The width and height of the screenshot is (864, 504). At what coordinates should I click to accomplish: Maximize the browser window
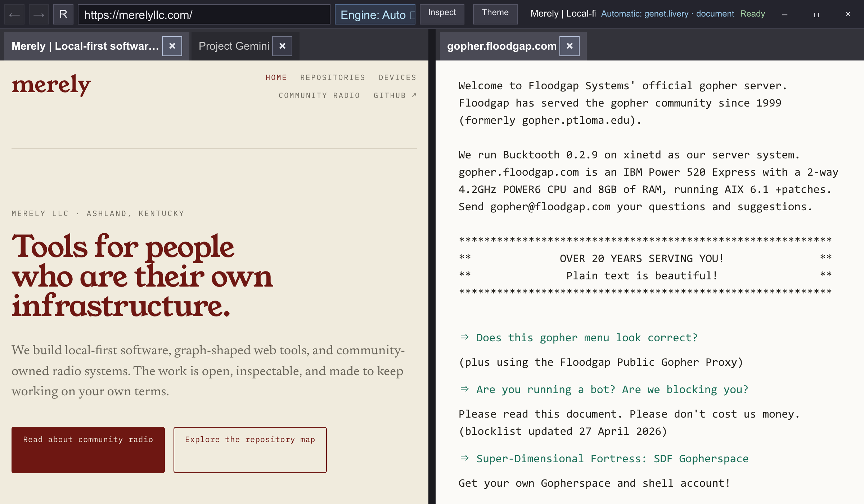[816, 15]
